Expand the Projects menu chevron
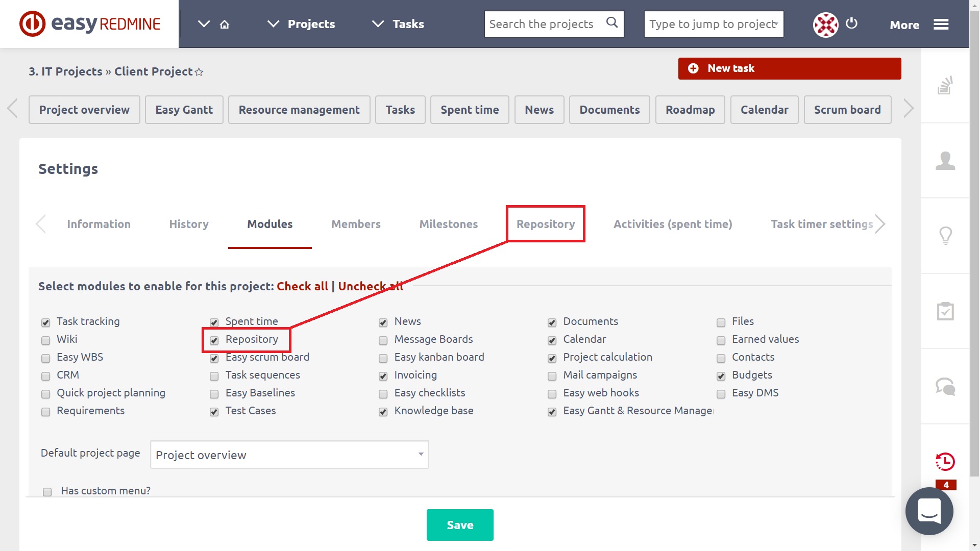The image size is (980, 551). [273, 23]
